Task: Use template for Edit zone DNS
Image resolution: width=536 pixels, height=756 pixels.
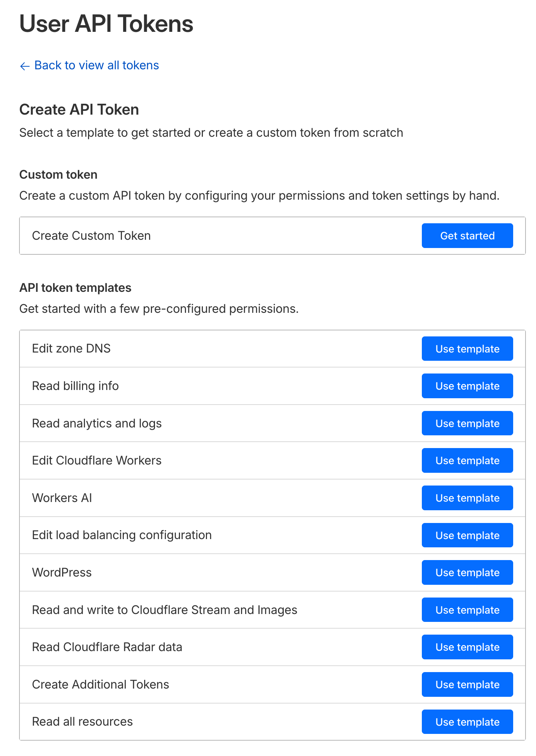Action: pyautogui.click(x=467, y=349)
